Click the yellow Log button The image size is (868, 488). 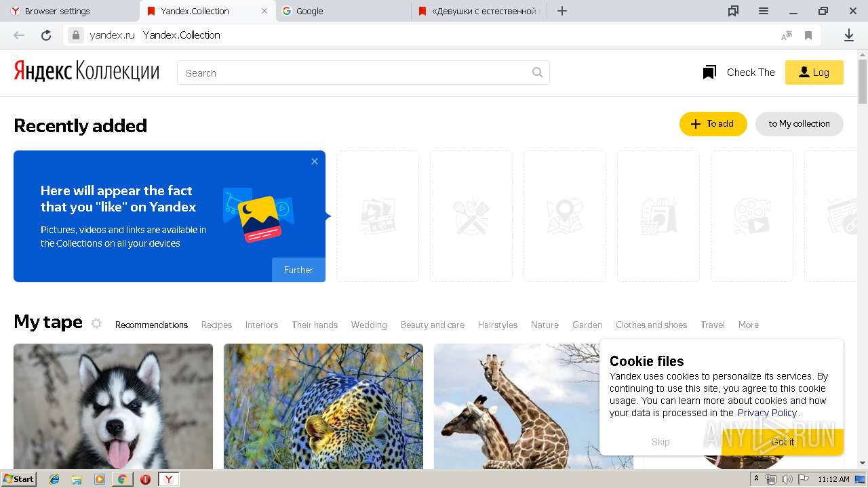[x=814, y=73]
